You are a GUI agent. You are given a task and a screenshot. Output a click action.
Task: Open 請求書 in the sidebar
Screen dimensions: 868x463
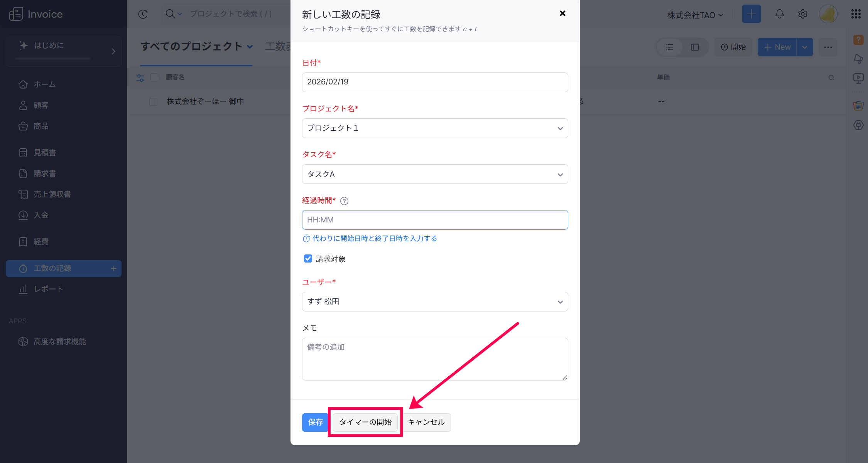pyautogui.click(x=45, y=173)
